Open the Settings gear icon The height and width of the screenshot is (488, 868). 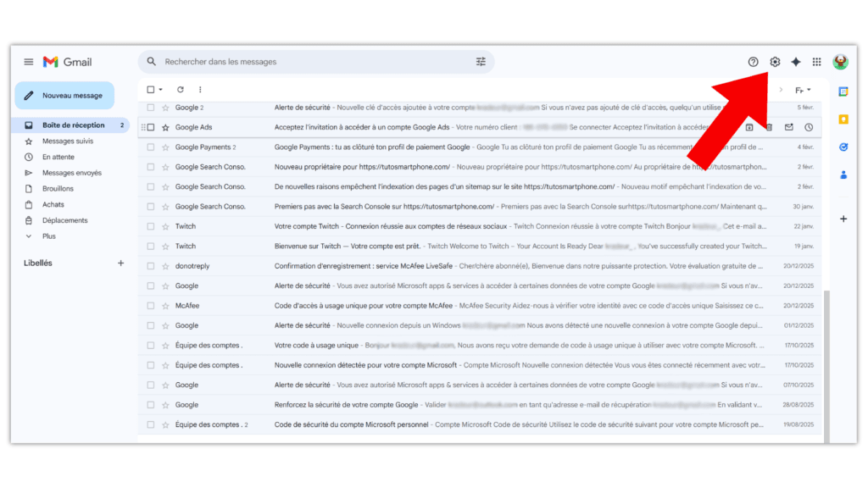(x=775, y=62)
